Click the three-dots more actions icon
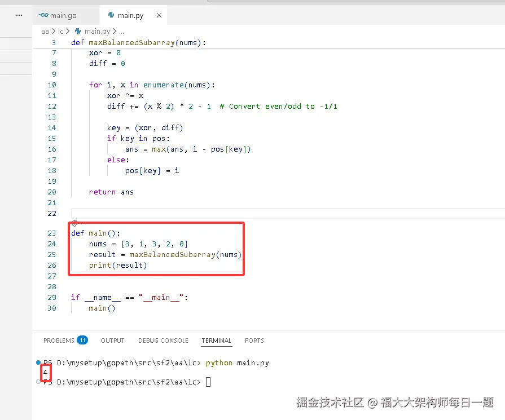The height and width of the screenshot is (420, 505). pos(19,15)
